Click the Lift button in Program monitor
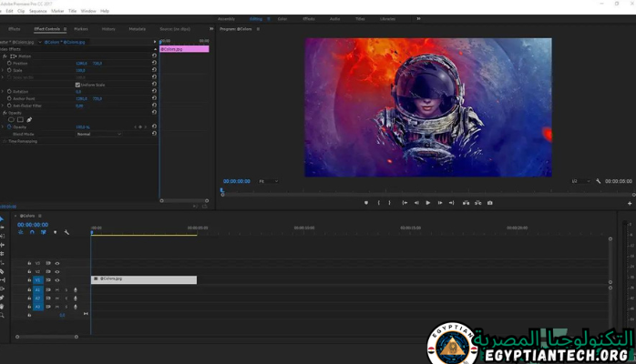Viewport: 636px width, 364px height. coord(466,203)
